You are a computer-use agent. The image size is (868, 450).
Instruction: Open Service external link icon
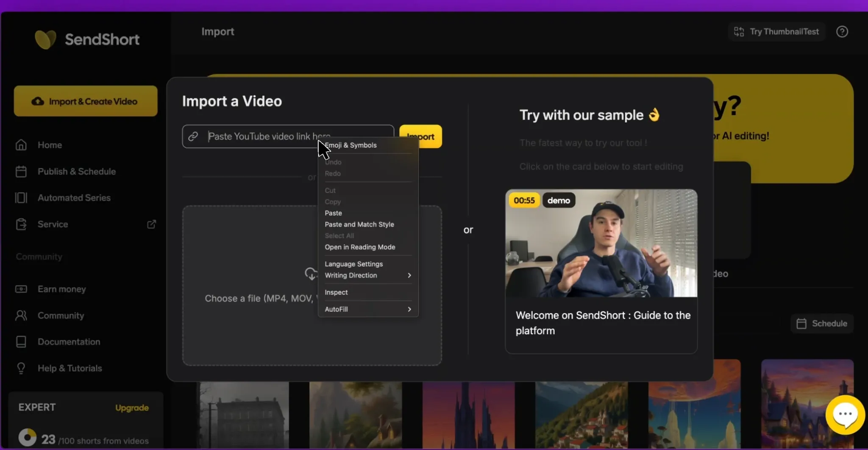point(151,224)
